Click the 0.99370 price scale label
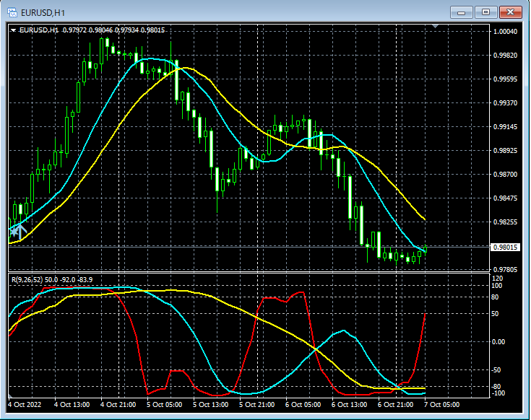The image size is (531, 420). (x=505, y=102)
